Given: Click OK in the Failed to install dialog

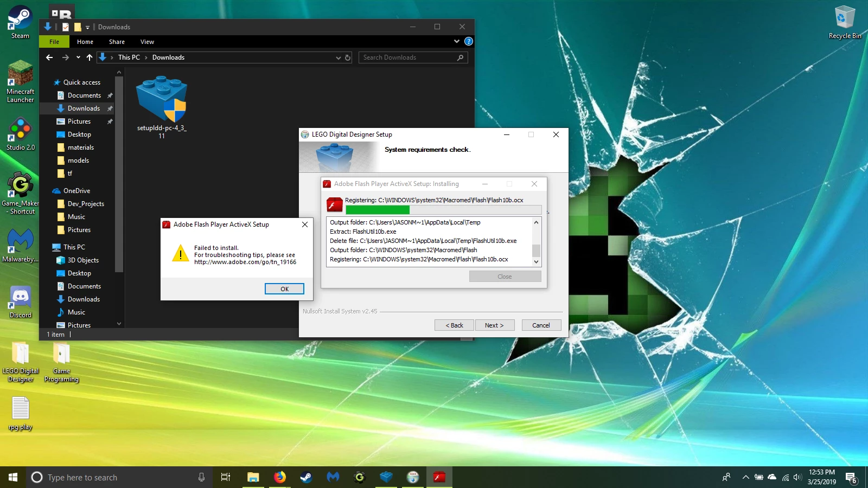Looking at the screenshot, I should coord(284,289).
